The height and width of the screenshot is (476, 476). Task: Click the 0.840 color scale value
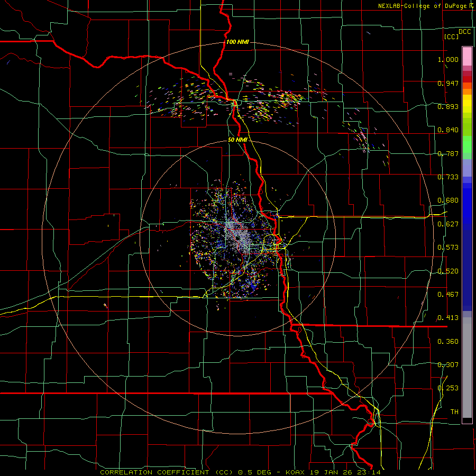click(448, 130)
